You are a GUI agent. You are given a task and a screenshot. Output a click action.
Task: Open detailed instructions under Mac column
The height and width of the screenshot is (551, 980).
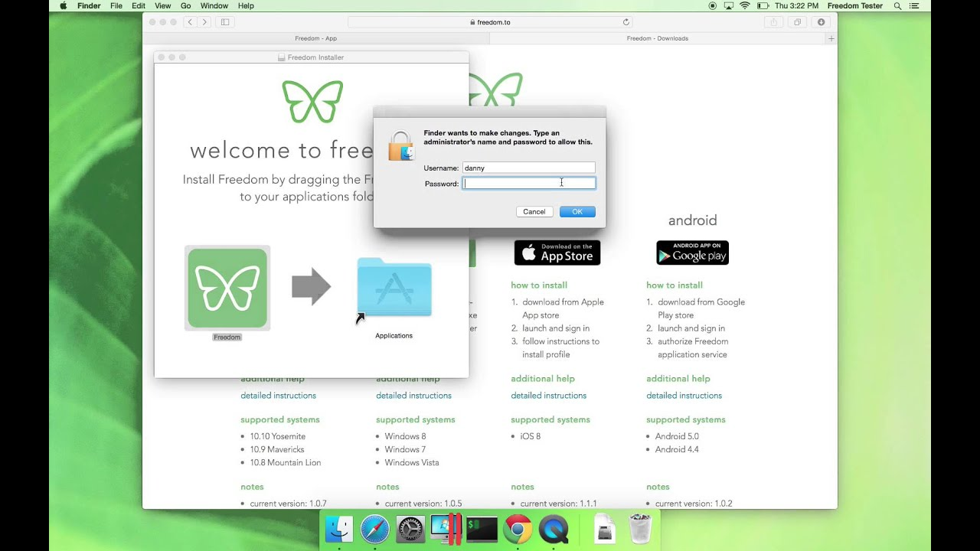(x=278, y=396)
